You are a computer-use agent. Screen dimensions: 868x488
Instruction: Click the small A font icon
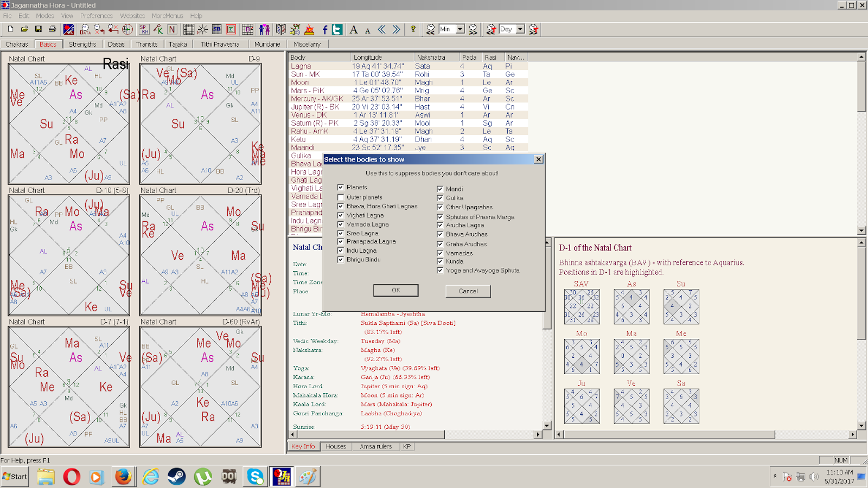click(x=368, y=30)
